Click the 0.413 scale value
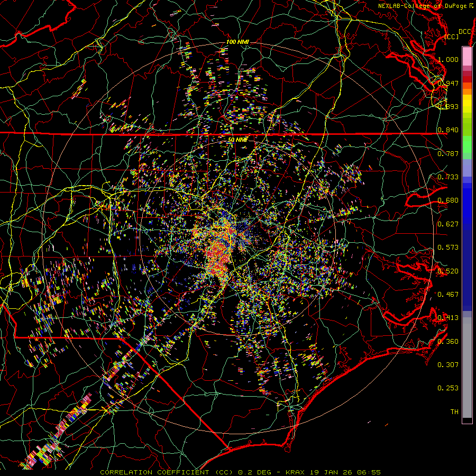Viewport: 476px width, 476px height. [448, 318]
